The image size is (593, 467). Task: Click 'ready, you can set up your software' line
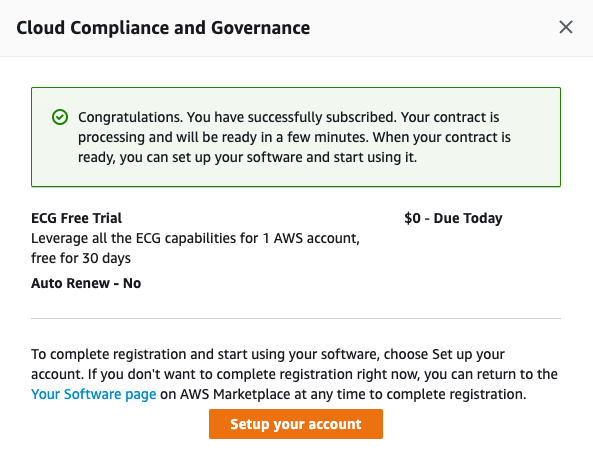(x=247, y=157)
